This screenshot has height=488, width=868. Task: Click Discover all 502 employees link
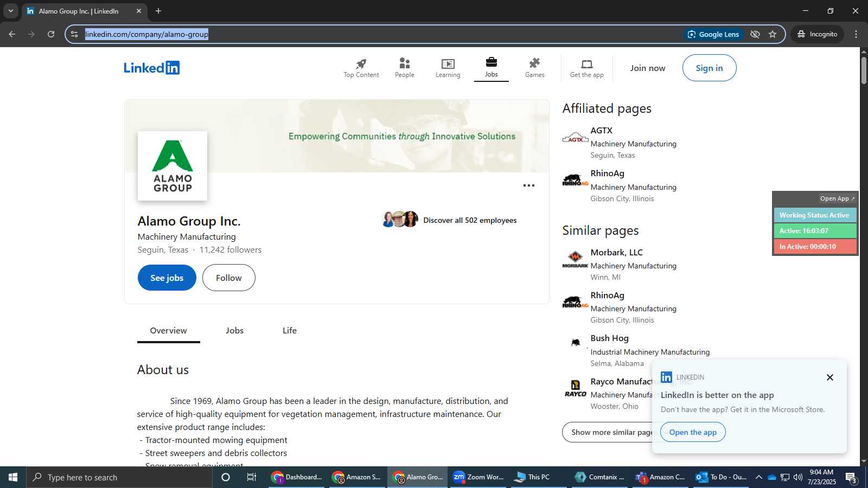[x=470, y=220]
